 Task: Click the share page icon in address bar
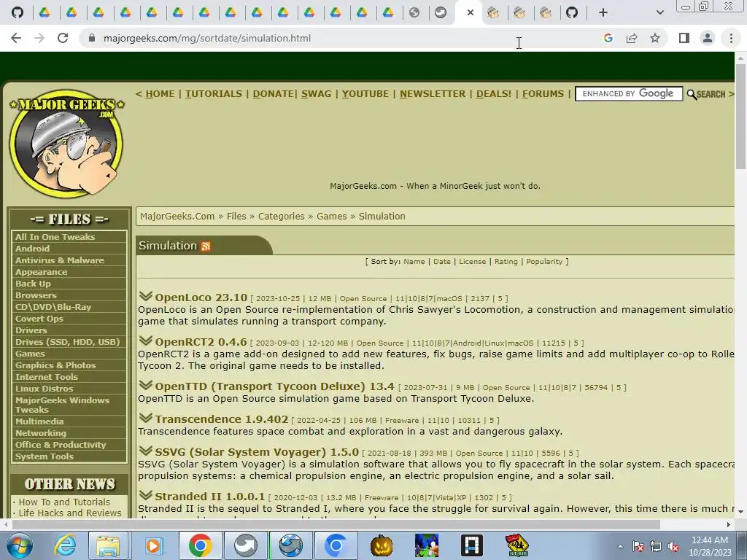click(x=632, y=38)
